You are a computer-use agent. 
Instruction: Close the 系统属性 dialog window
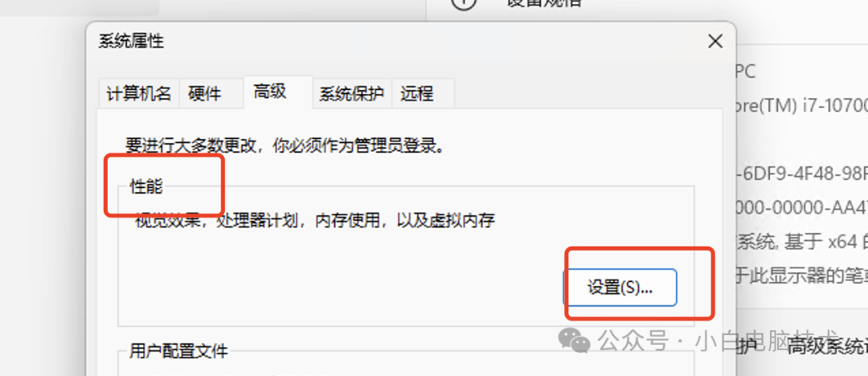click(715, 42)
